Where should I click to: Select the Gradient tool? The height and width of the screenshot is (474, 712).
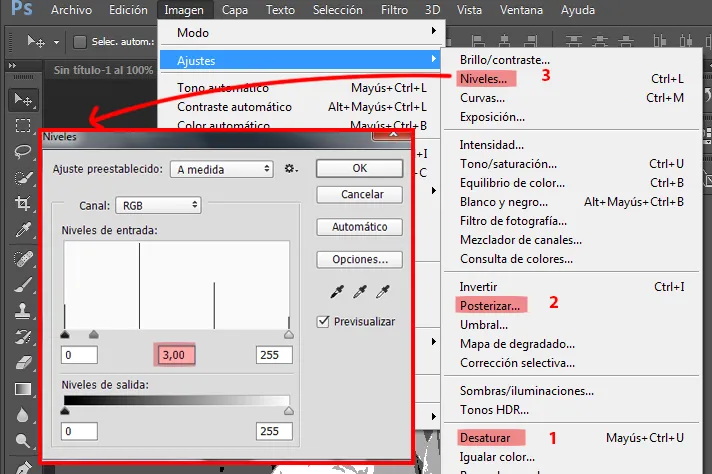pos(23,389)
